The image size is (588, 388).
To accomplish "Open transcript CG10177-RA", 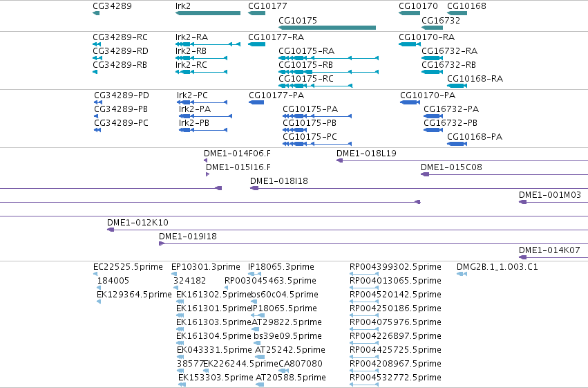I will click(276, 37).
